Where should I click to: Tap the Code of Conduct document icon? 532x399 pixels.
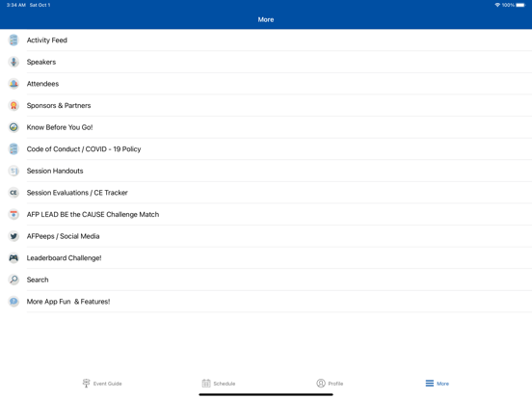(13, 149)
